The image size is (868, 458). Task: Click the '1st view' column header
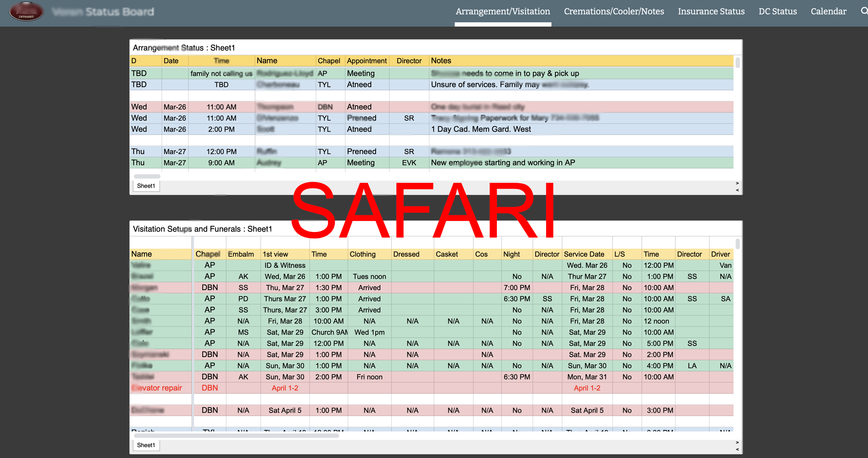click(x=285, y=254)
